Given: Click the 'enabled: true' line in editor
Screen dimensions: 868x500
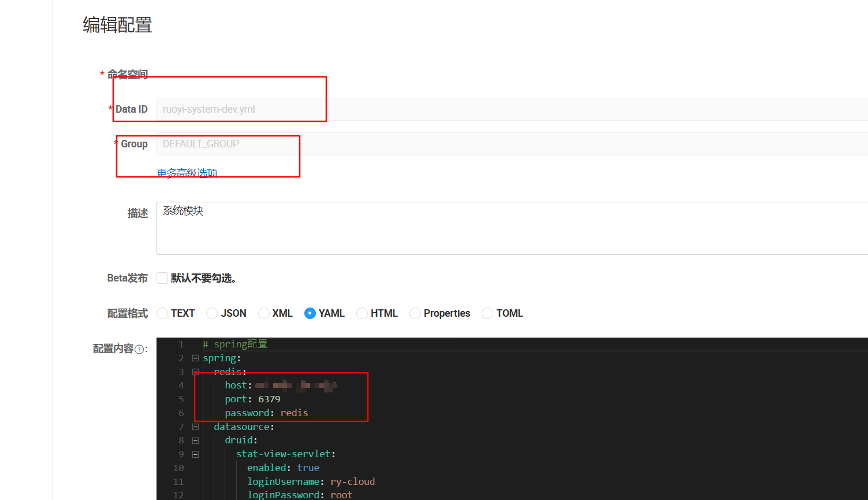Looking at the screenshot, I should pos(283,468).
